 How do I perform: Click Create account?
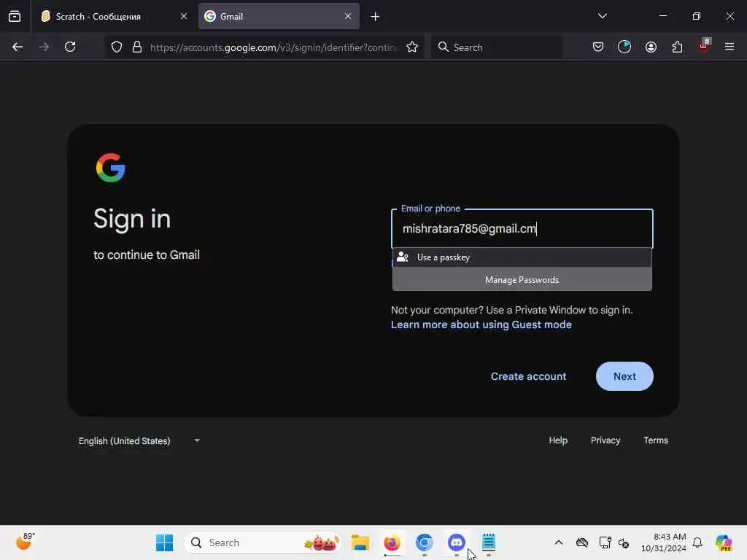pos(528,376)
